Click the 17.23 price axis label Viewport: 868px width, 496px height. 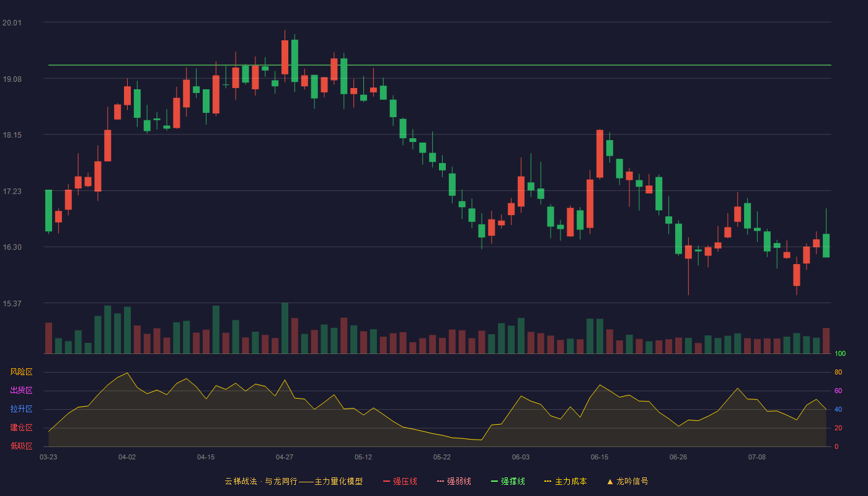click(x=12, y=192)
